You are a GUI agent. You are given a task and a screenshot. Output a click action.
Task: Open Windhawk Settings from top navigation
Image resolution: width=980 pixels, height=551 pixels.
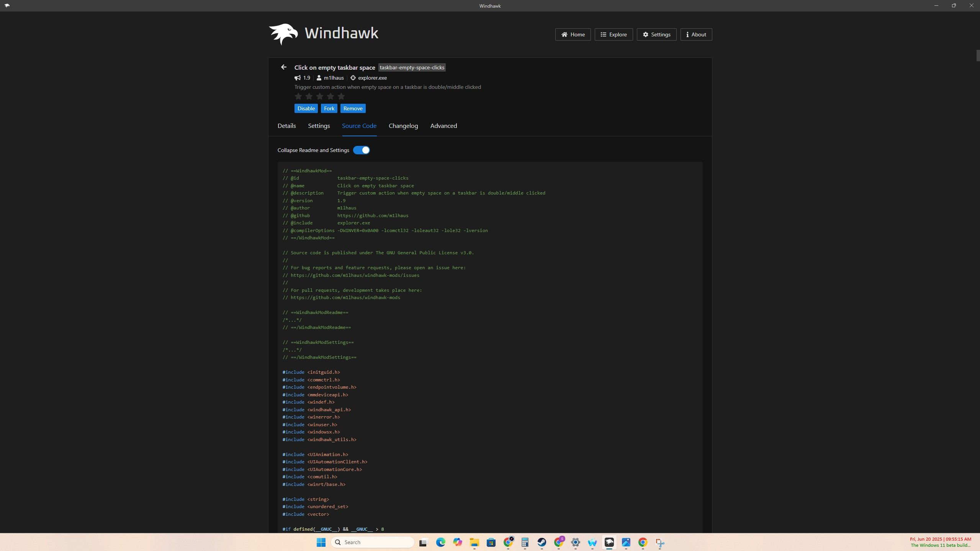(x=656, y=34)
